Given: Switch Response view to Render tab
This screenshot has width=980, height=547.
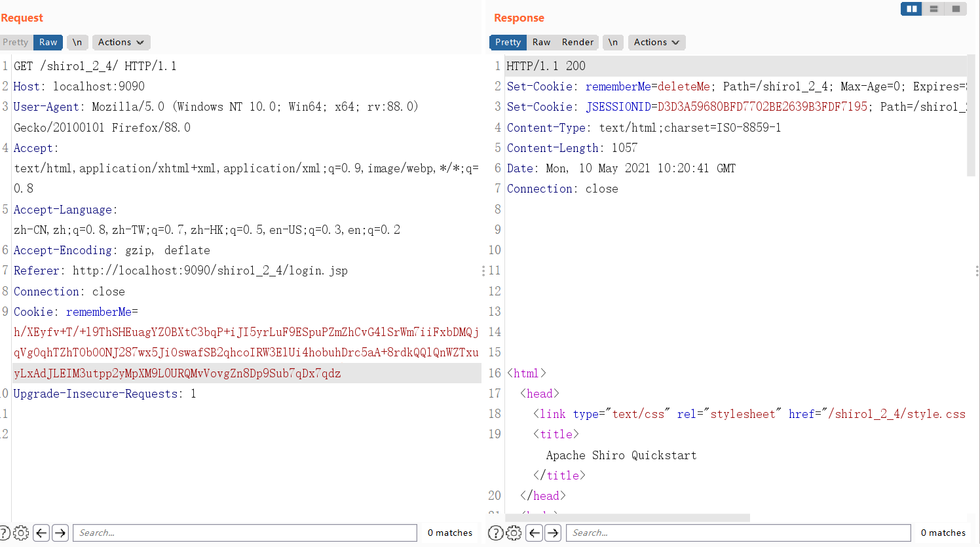Looking at the screenshot, I should [578, 42].
